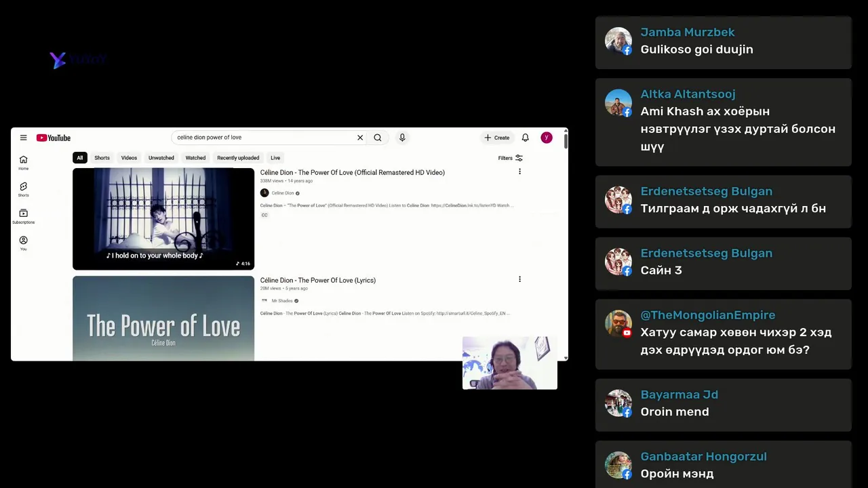
Task: Click the Celine Dion channel avatar
Action: click(264, 193)
